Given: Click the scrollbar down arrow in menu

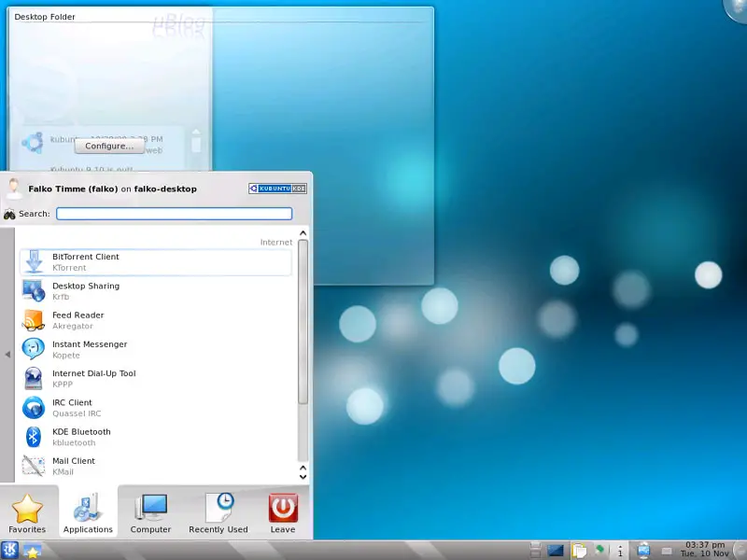Looking at the screenshot, I should [x=303, y=477].
